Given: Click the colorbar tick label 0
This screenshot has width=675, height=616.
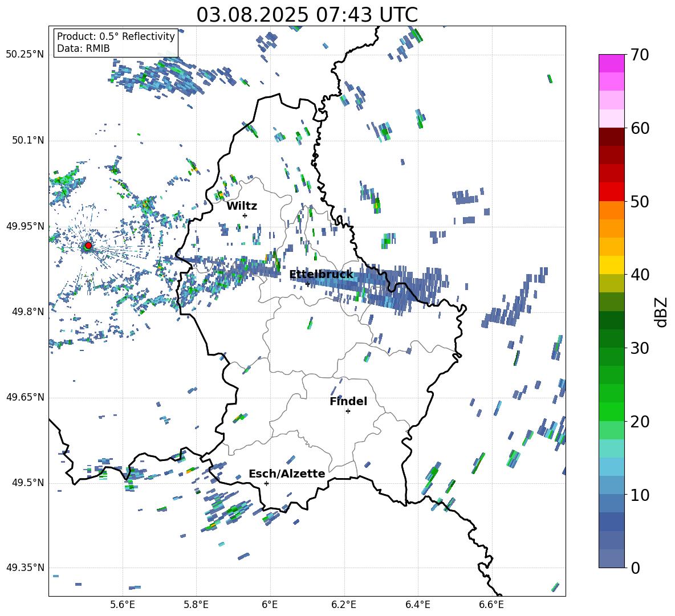Looking at the screenshot, I should pyautogui.click(x=635, y=568).
